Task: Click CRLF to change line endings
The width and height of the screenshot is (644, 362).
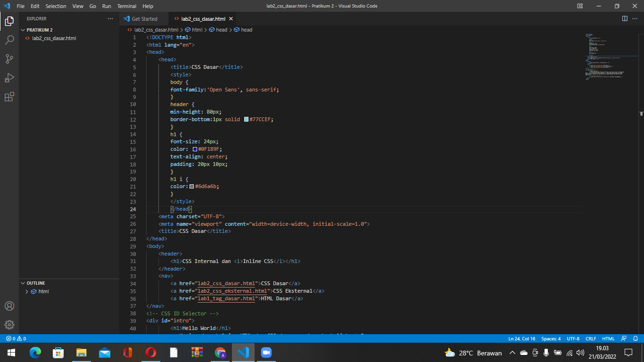Action: tap(591, 338)
